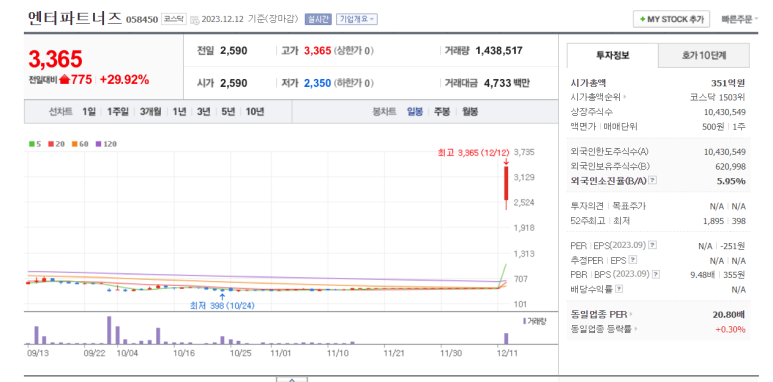The width and height of the screenshot is (773, 382).
Task: Switch the chart to 월봉 monthly candles
Action: pyautogui.click(x=470, y=111)
